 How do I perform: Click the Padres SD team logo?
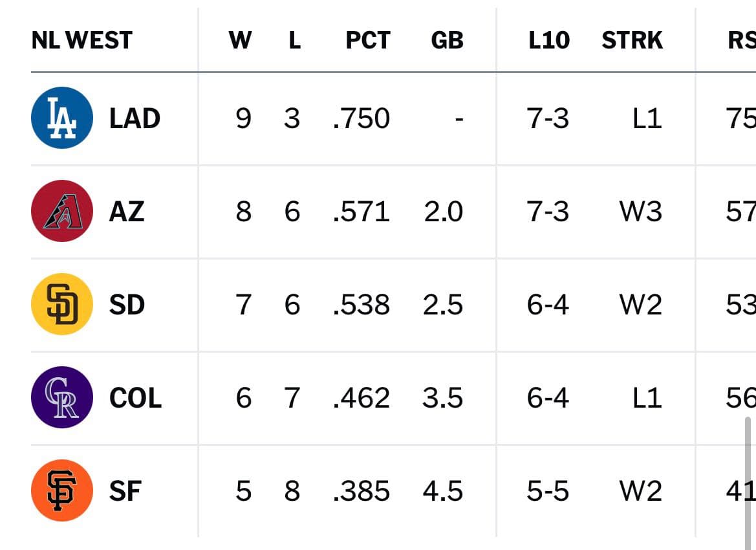[62, 304]
